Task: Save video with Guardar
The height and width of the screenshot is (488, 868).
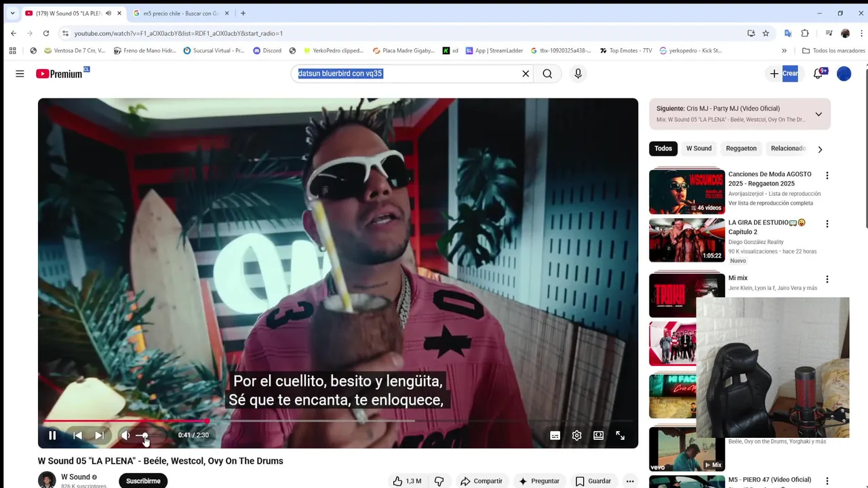Action: point(593,481)
